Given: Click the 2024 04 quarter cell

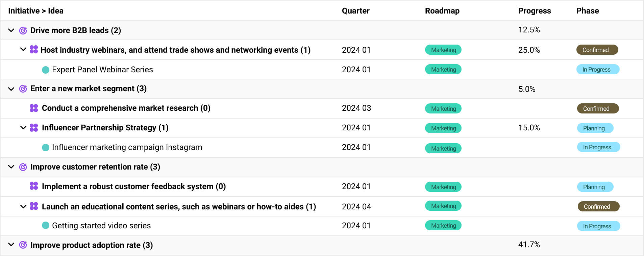Looking at the screenshot, I should [x=356, y=207].
